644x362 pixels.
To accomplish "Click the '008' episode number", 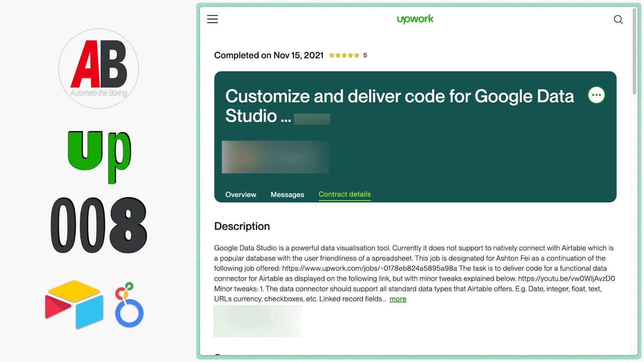I will point(99,225).
